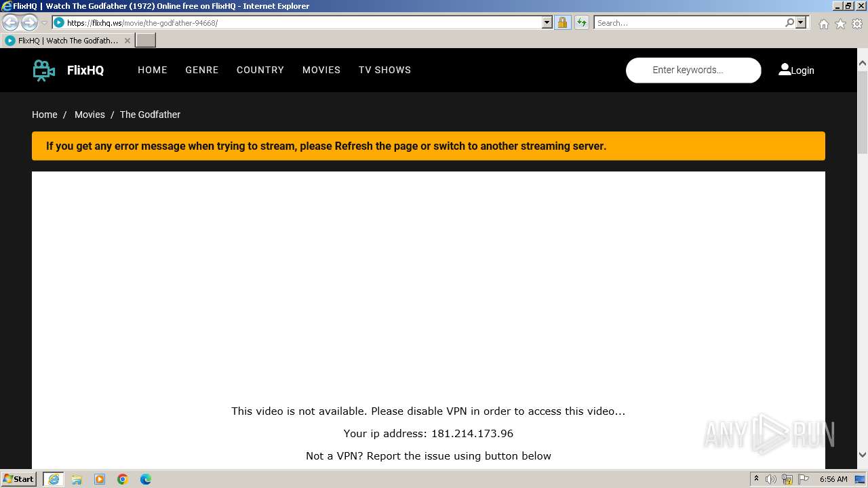Click the browser Forward arrow button
The image size is (868, 488).
click(x=29, y=22)
